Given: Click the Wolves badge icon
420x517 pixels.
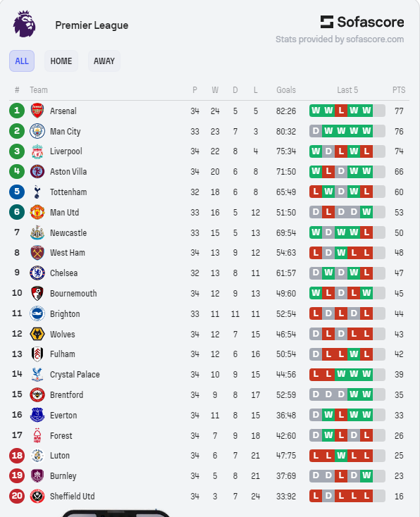Looking at the screenshot, I should tap(37, 334).
